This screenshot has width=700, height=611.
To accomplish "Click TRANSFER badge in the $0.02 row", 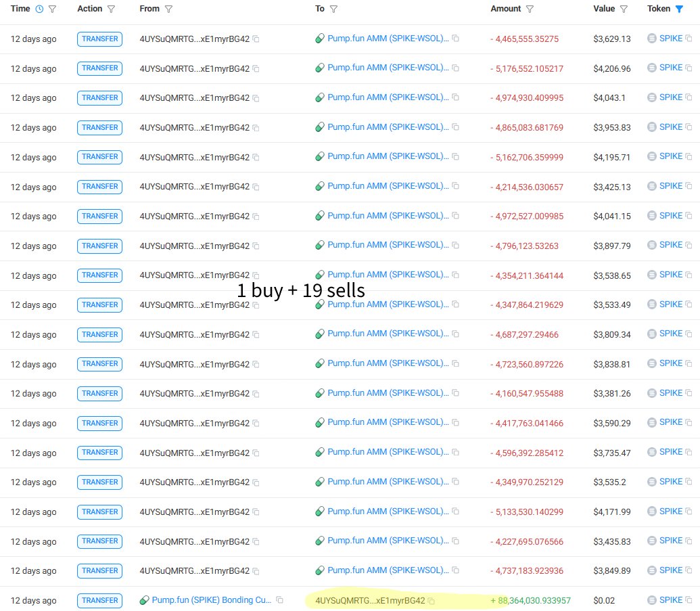I will click(99, 600).
